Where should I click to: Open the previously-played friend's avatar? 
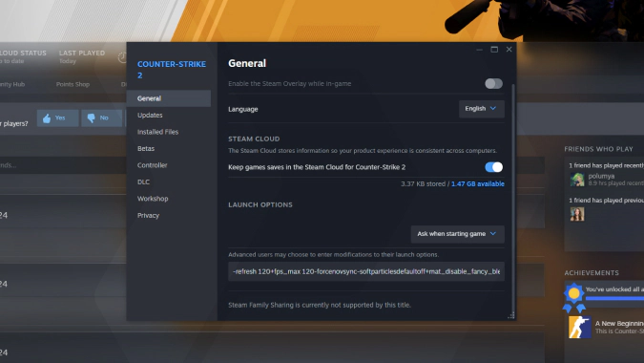(577, 214)
